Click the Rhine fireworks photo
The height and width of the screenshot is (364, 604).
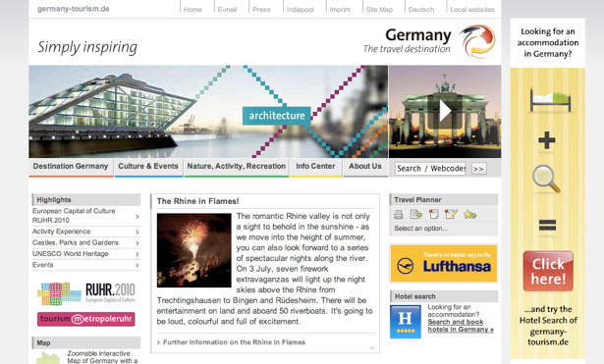coord(194,250)
